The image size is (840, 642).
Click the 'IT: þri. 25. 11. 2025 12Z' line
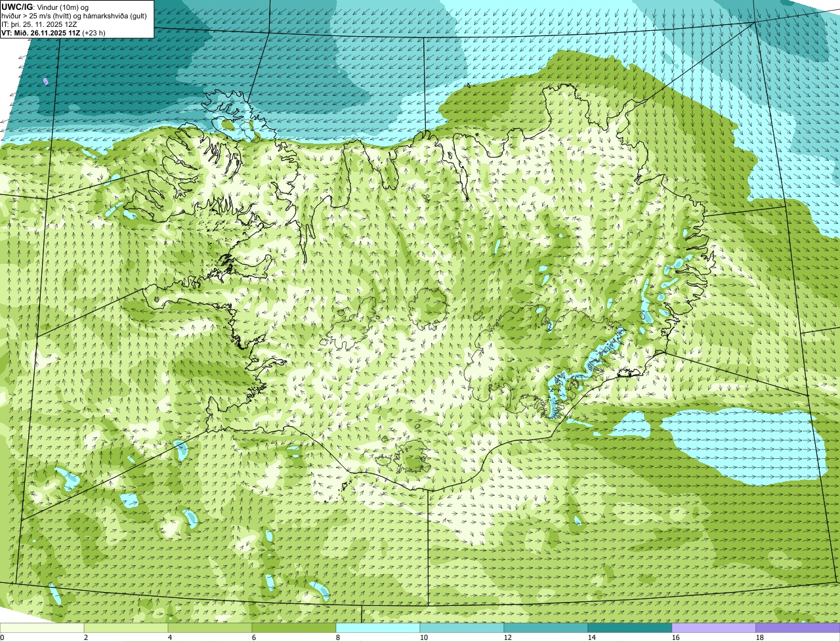(39, 24)
